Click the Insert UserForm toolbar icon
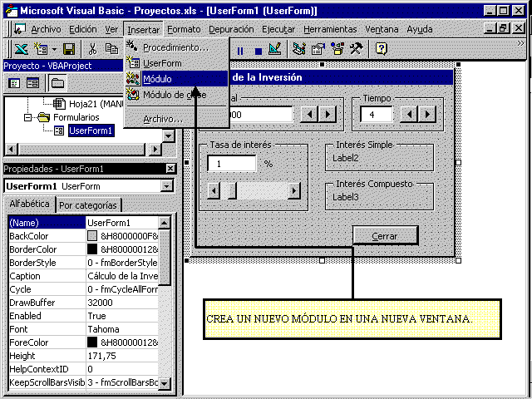Screen dimensions: 532x399 coord(41,49)
